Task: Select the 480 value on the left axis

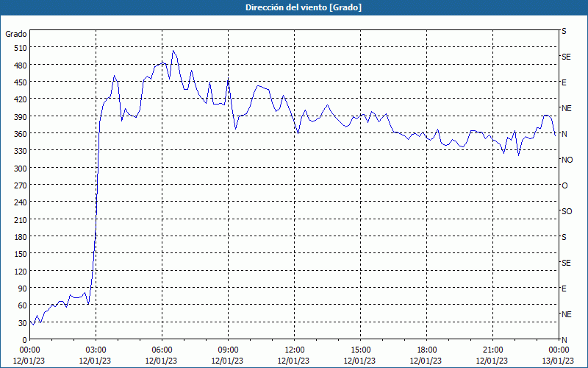Action: click(x=21, y=65)
